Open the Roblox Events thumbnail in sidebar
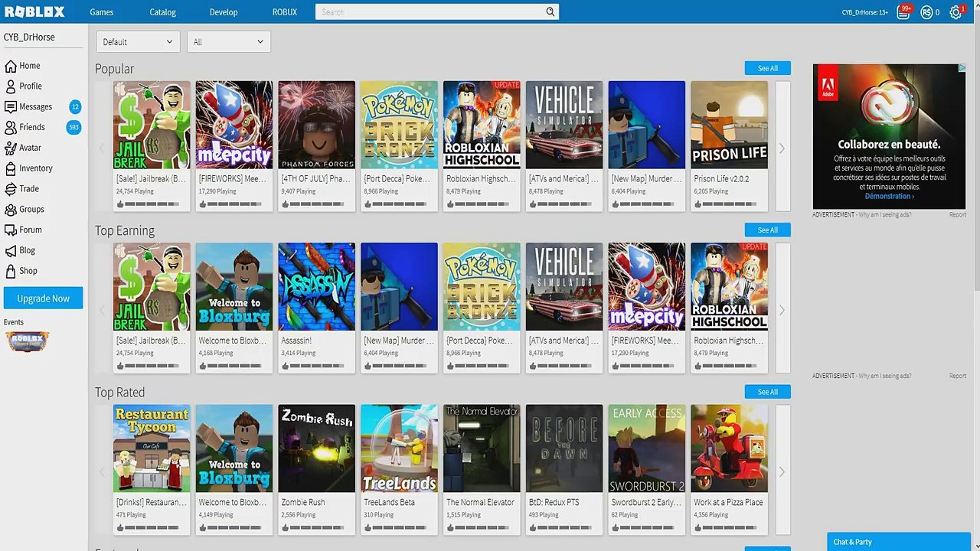Screen dimensions: 980x551 pos(27,341)
